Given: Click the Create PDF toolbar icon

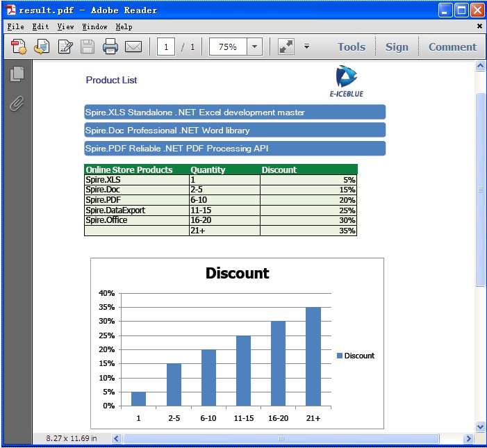Looking at the screenshot, I should [19, 47].
